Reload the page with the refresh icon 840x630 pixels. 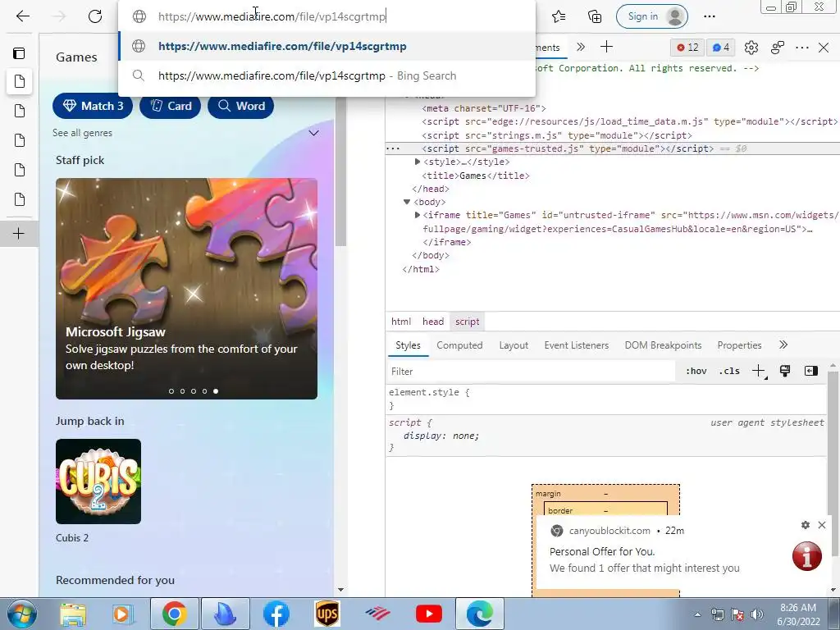(x=95, y=16)
